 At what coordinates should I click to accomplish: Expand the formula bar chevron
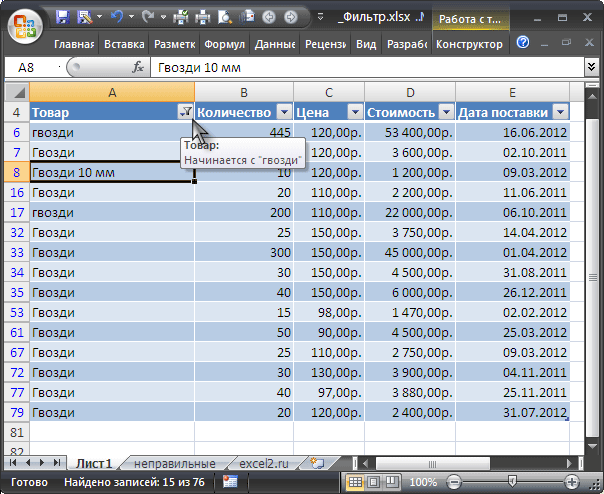[x=591, y=67]
